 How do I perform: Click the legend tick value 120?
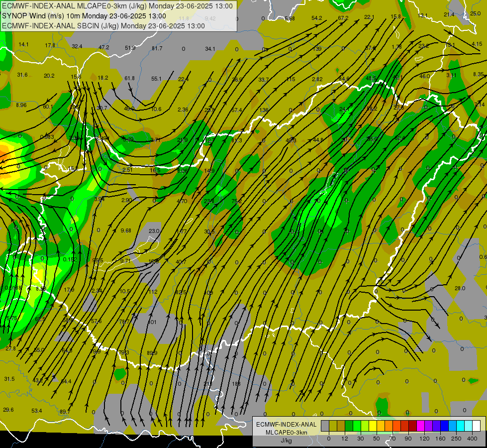pyautogui.click(x=424, y=439)
